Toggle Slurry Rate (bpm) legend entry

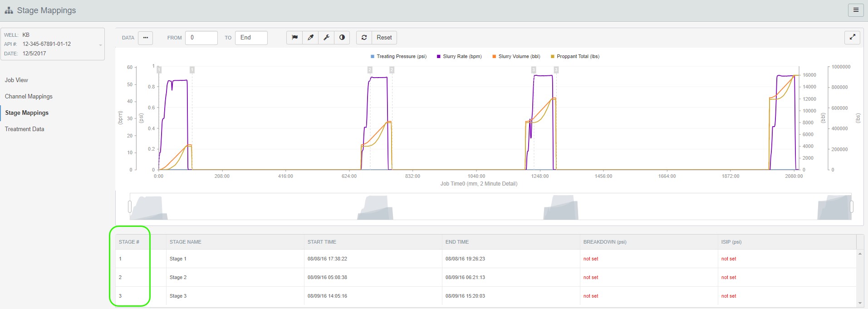click(x=459, y=57)
